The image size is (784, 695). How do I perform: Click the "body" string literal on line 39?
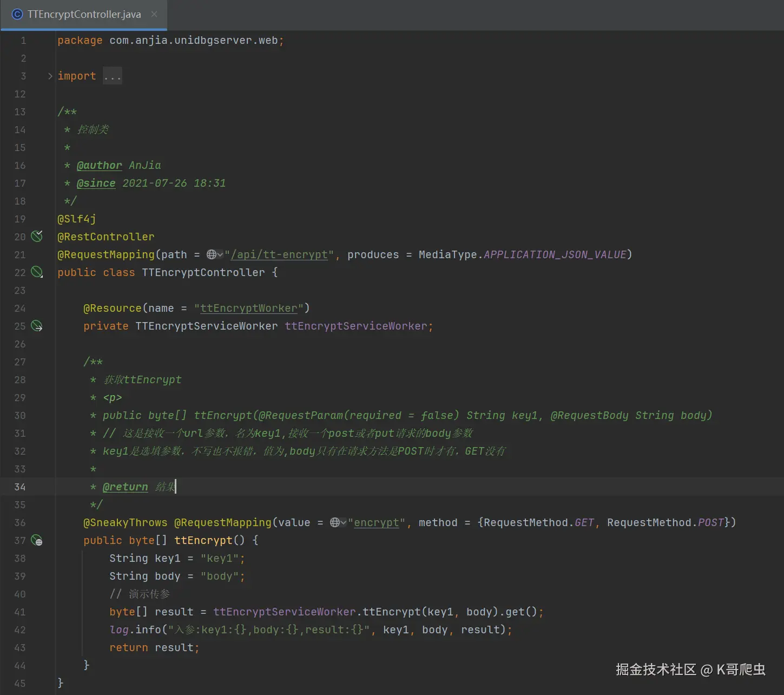220,576
